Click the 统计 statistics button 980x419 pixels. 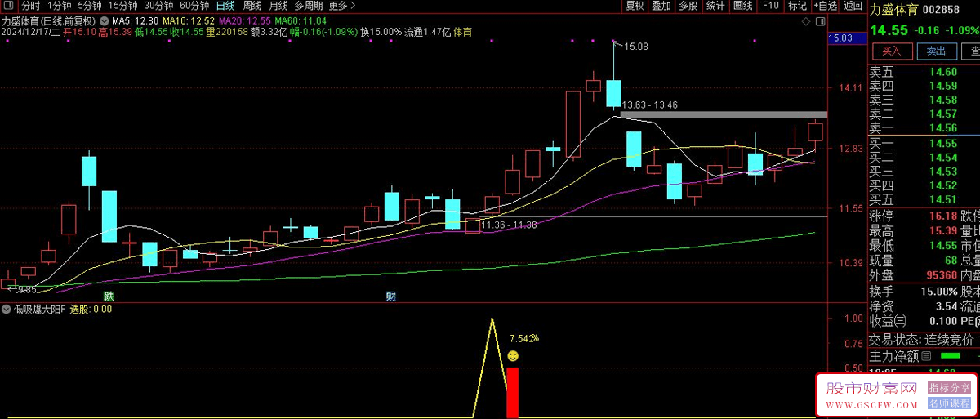715,6
